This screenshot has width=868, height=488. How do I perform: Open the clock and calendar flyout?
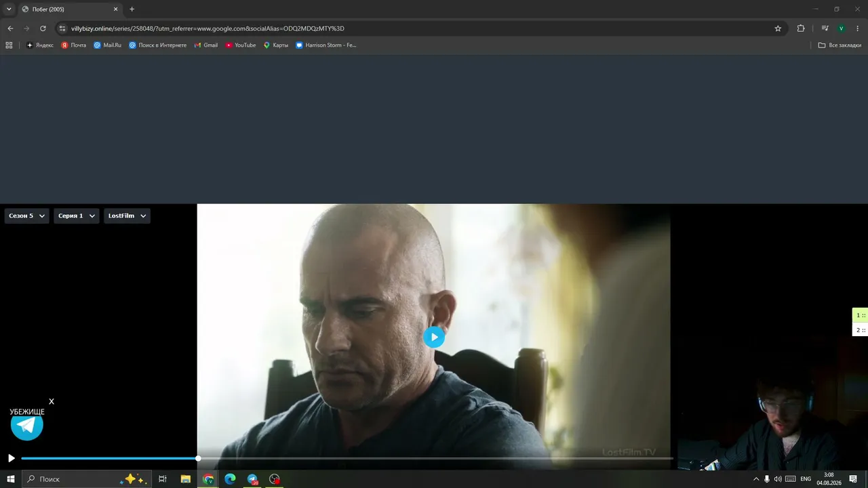pyautogui.click(x=829, y=479)
